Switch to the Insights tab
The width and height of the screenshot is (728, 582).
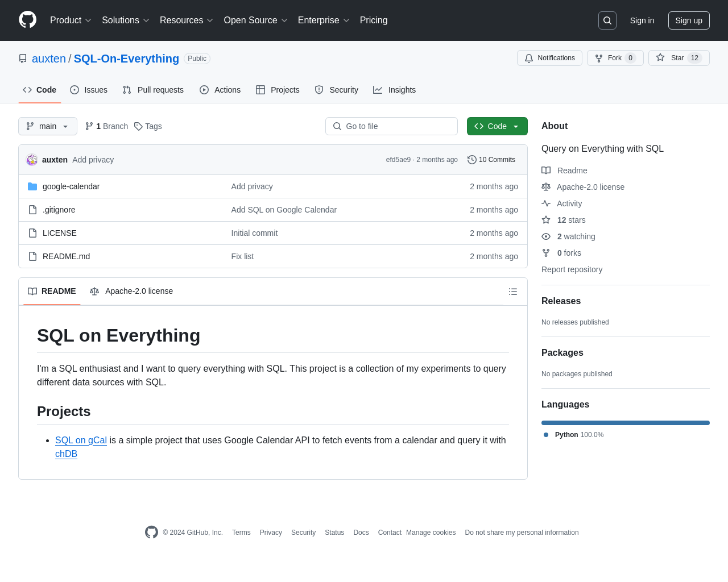click(x=394, y=90)
